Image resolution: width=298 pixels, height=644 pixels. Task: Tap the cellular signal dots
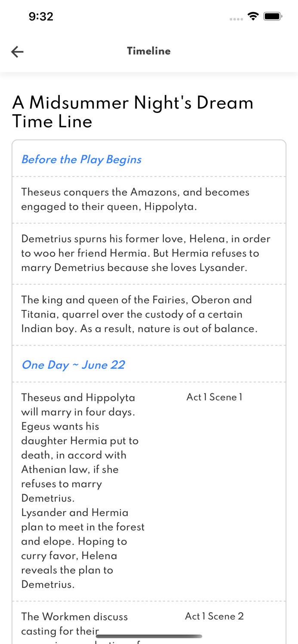click(236, 19)
